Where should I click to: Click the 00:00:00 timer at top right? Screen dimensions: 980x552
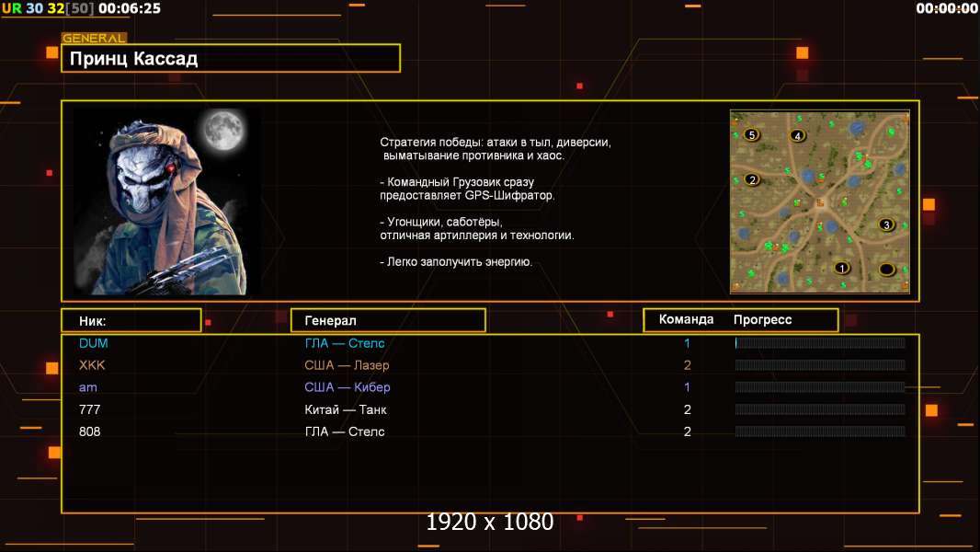point(946,8)
